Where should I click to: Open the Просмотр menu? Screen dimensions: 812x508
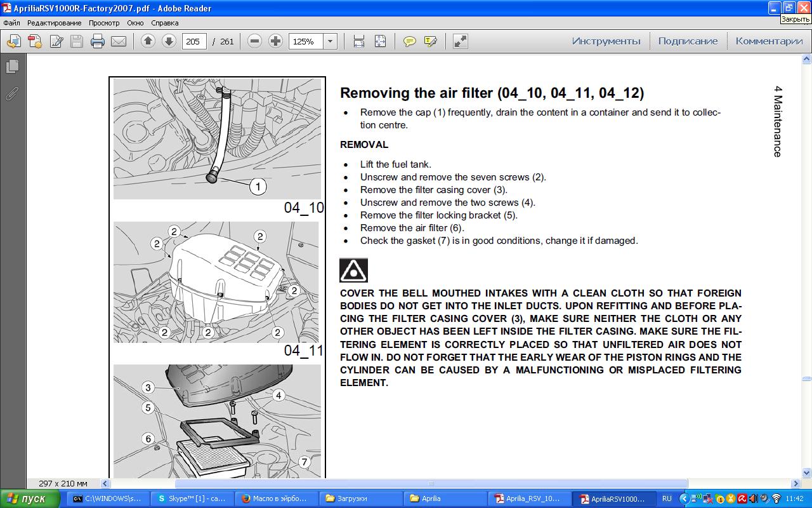(x=104, y=23)
